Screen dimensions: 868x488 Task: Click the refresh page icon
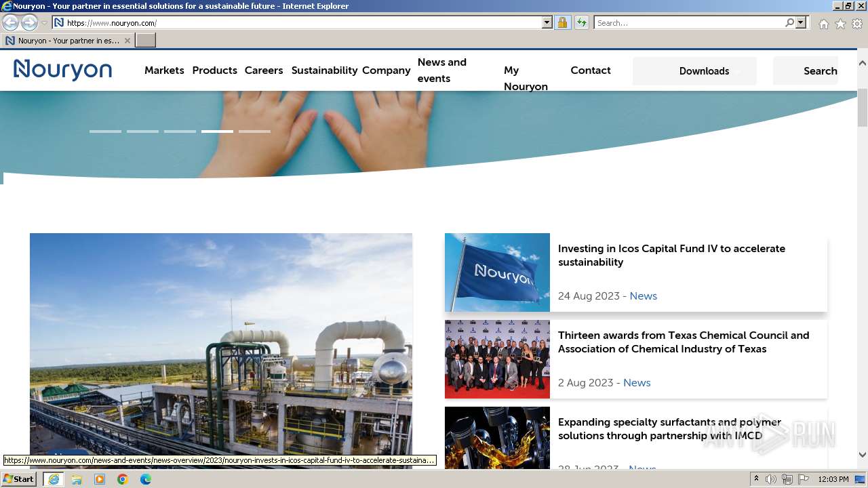pyautogui.click(x=582, y=23)
